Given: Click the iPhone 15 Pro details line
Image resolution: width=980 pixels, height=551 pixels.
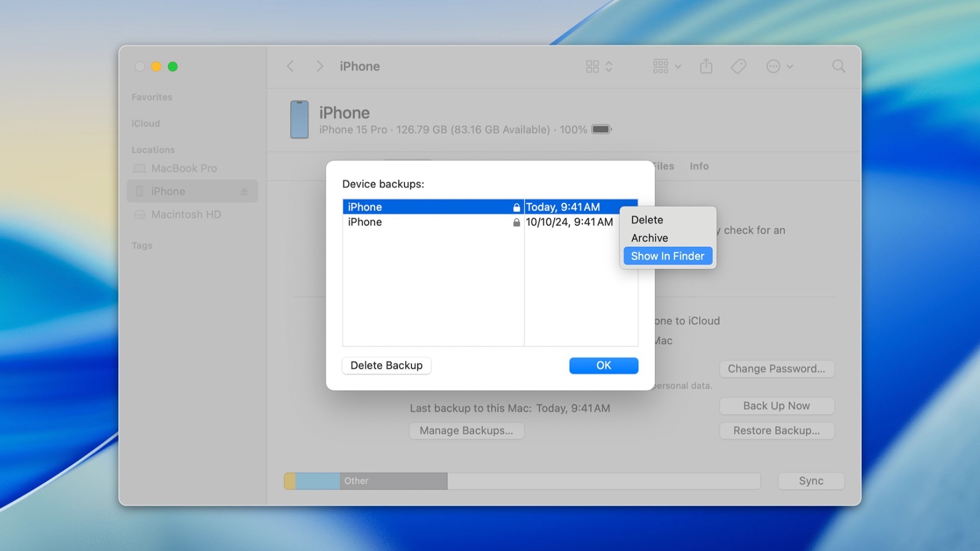Looking at the screenshot, I should tap(453, 130).
